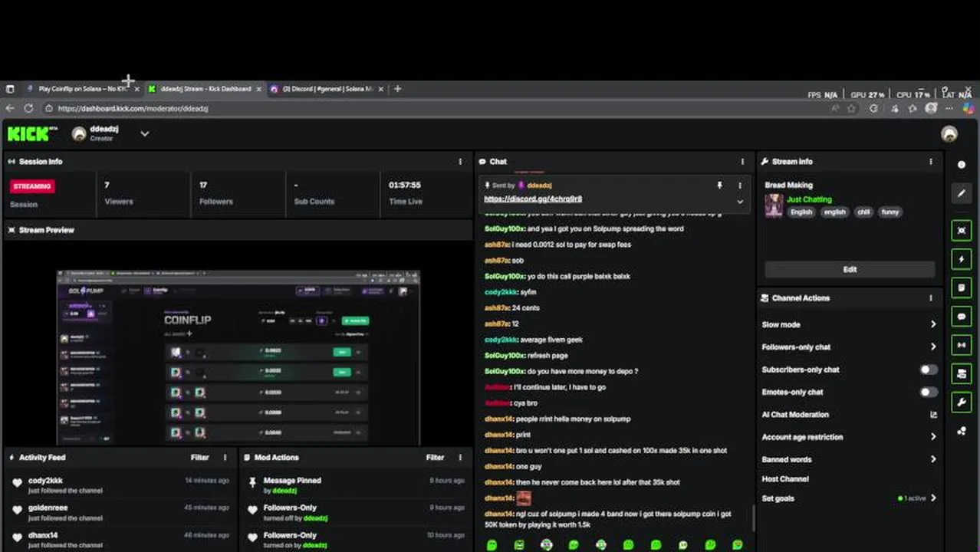Screen dimensions: 980x552
Task: Click the Kick logo in header
Action: 32,134
